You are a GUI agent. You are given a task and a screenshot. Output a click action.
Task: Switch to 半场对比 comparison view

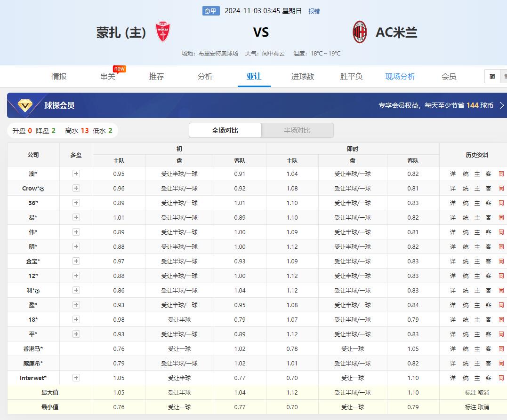click(297, 130)
